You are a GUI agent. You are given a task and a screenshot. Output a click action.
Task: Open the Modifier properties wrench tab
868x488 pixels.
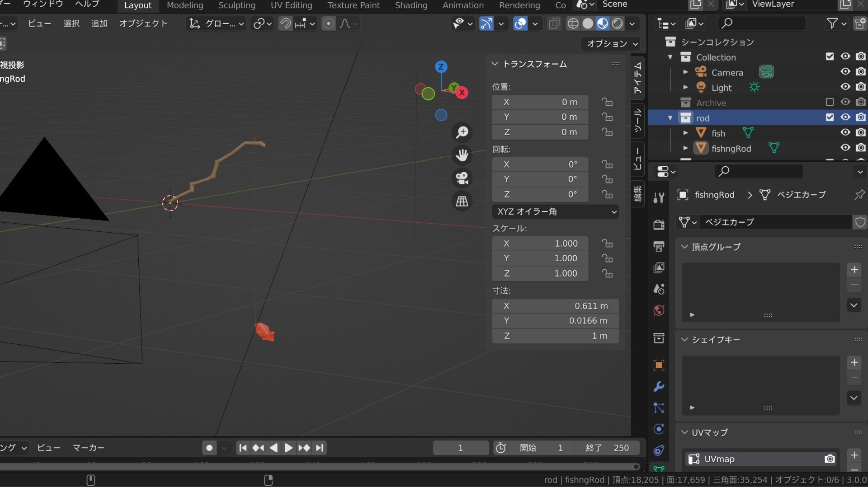tap(659, 387)
